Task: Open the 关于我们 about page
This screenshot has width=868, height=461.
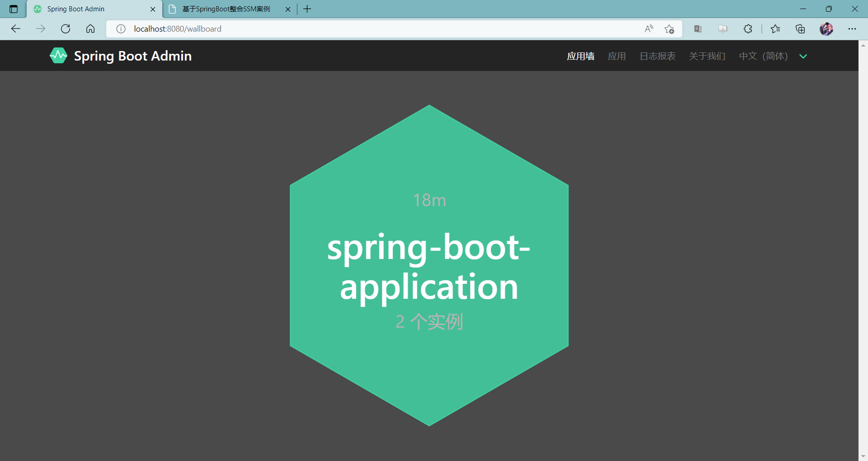Action: pos(707,56)
